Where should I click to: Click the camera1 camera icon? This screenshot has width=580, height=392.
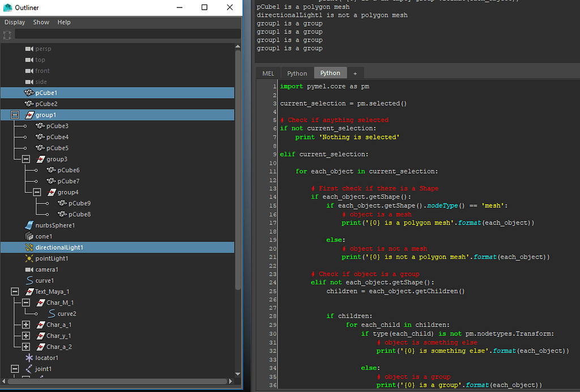tap(29, 270)
